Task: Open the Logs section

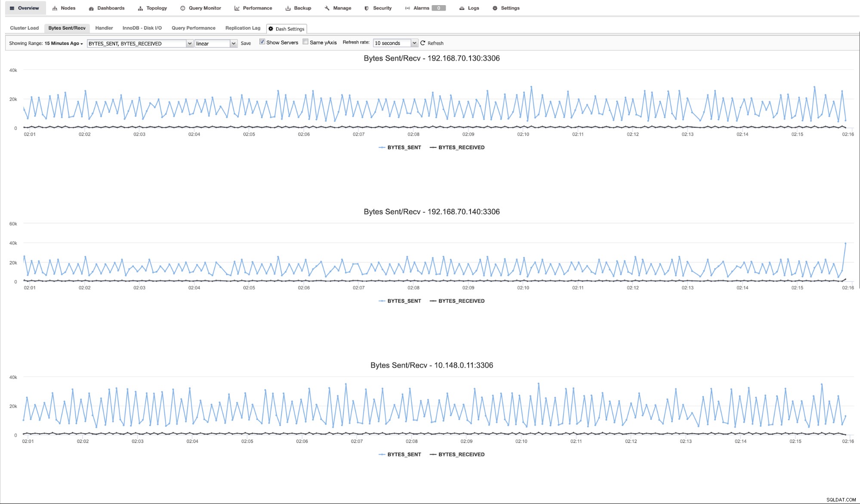Action: click(x=469, y=8)
